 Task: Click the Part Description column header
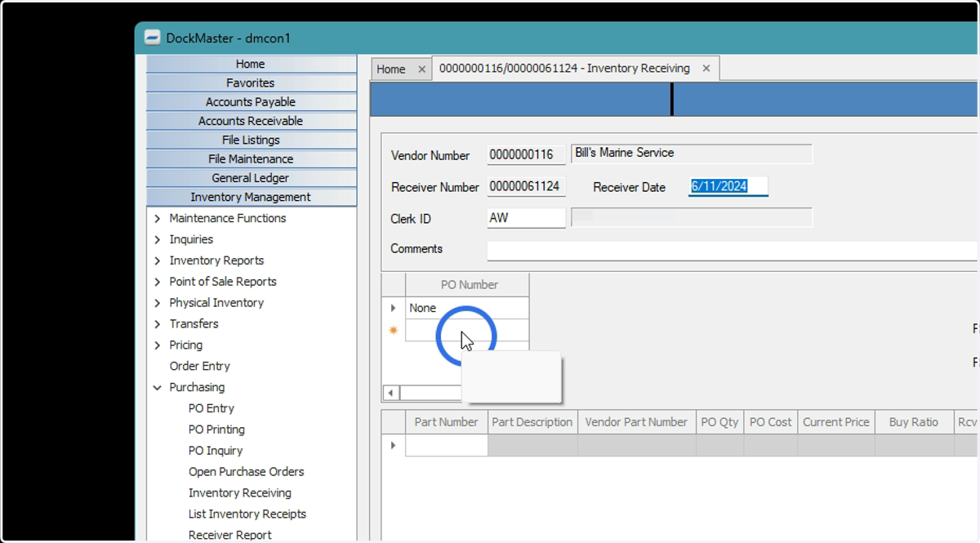[532, 422]
